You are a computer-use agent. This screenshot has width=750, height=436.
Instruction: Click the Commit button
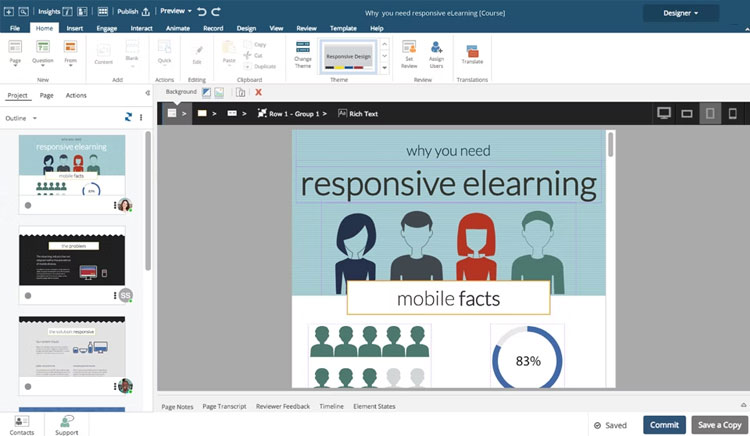(664, 425)
